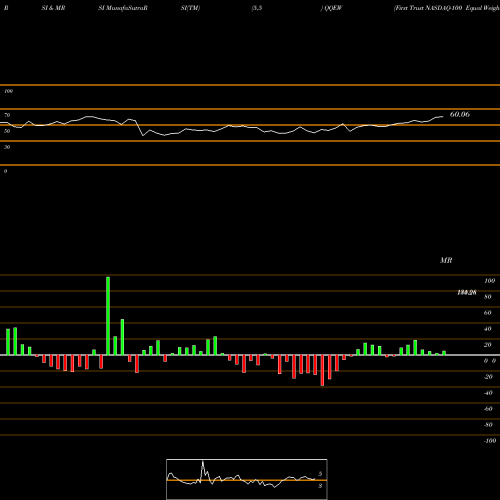Click the RSI value label 60.06
500x500 pixels.
[x=460, y=114]
